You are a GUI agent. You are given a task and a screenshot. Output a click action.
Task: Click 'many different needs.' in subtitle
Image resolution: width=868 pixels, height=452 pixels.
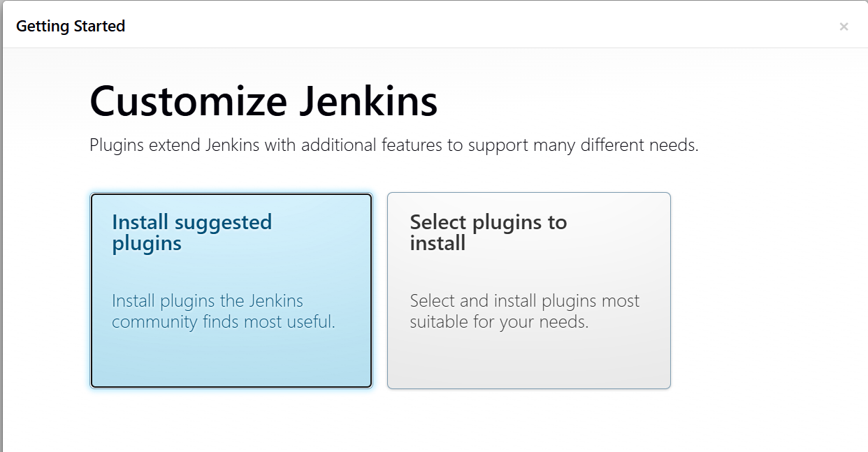[616, 145]
